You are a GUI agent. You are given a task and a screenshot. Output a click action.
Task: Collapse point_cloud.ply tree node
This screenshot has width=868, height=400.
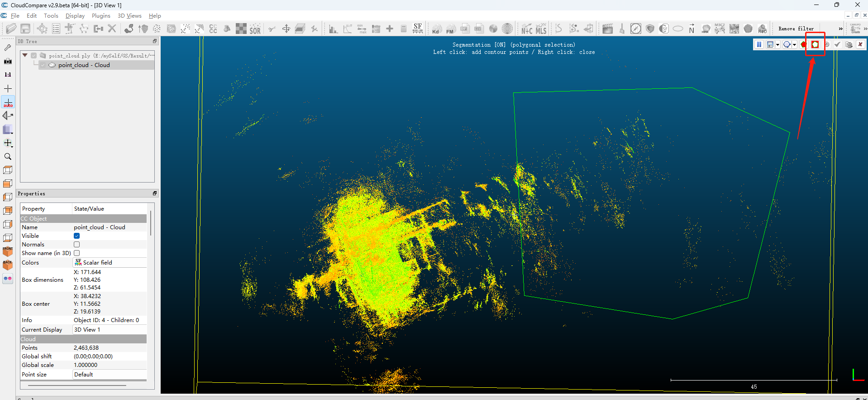click(25, 55)
